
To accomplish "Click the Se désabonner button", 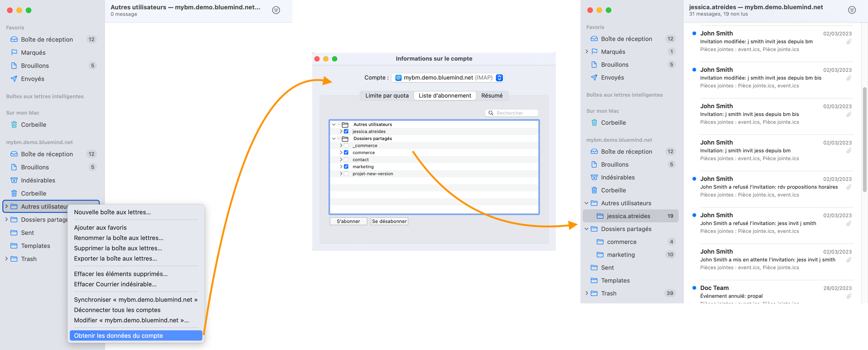I will (389, 221).
